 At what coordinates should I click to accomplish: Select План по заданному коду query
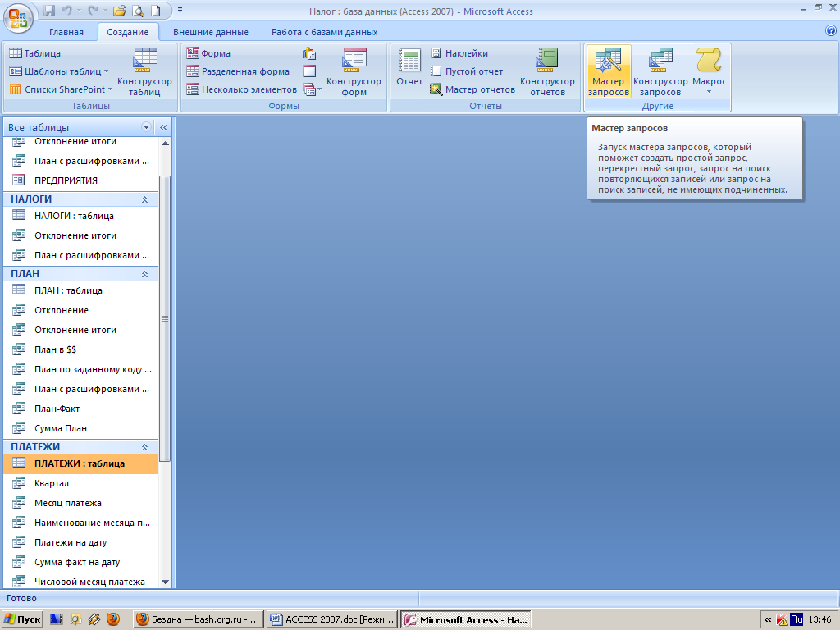tap(81, 369)
